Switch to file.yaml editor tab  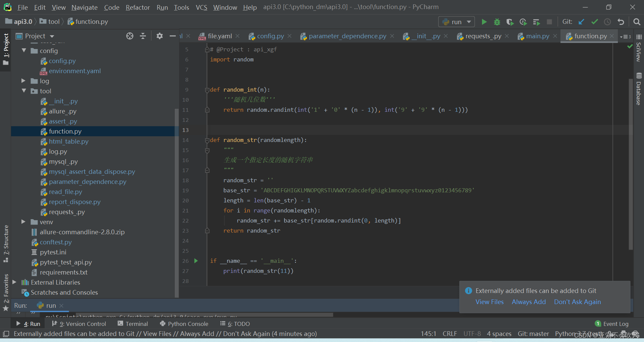[220, 36]
